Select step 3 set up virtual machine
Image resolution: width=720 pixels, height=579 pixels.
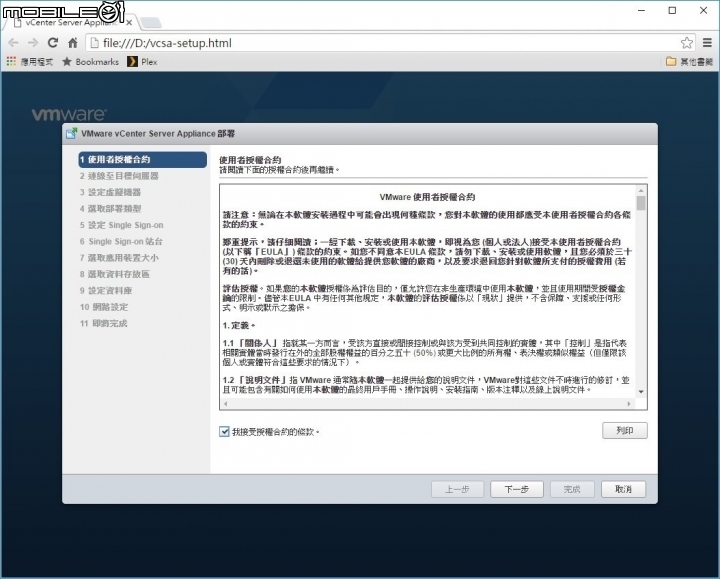click(110, 192)
